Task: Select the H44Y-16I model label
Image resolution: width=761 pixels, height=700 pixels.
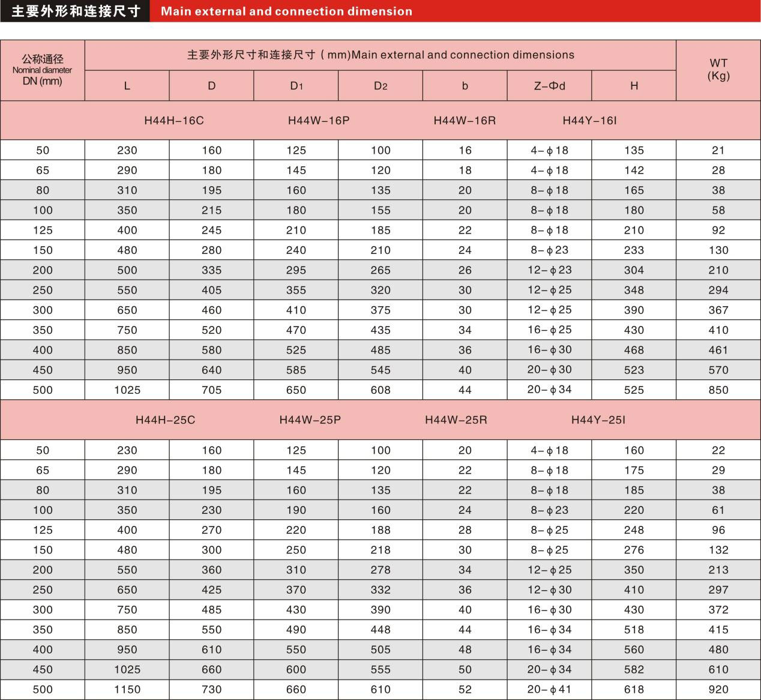Action: (589, 121)
